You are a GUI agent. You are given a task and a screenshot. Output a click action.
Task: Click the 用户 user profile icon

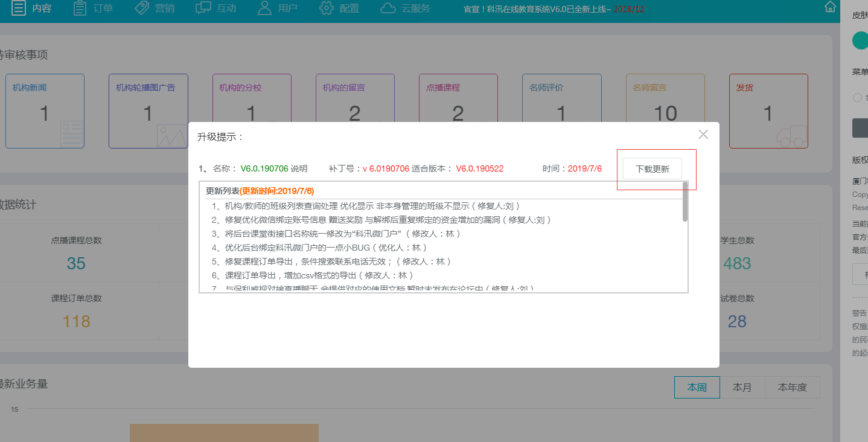point(264,8)
